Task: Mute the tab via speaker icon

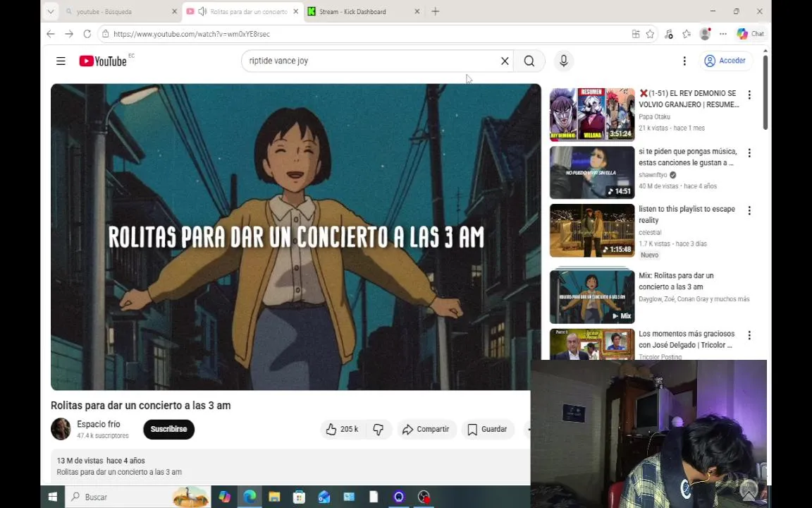Action: 202,11
